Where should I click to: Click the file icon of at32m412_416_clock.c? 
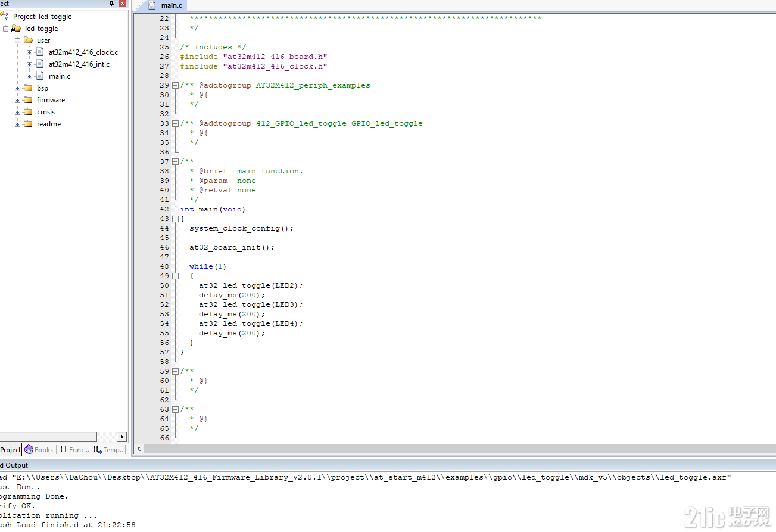pyautogui.click(x=40, y=52)
